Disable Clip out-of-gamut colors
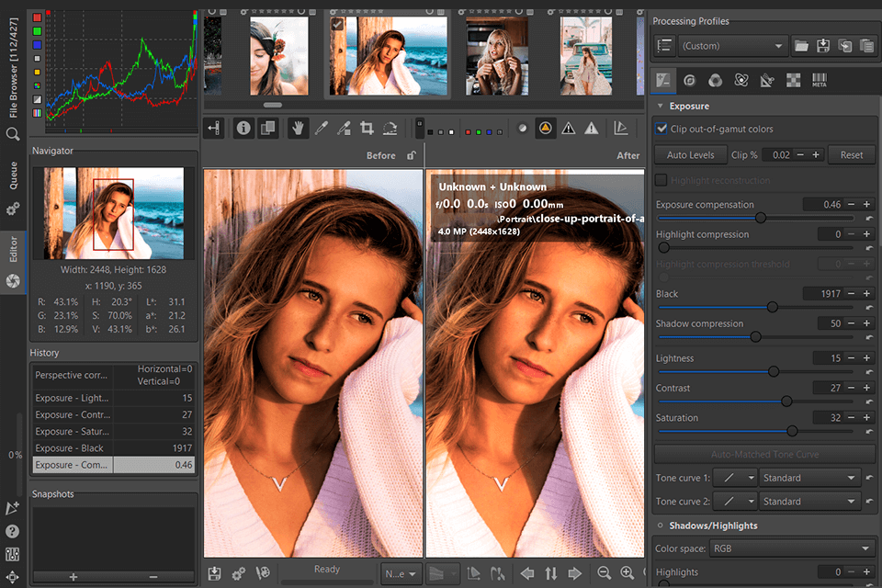Screen dimensions: 882x588 (662, 129)
